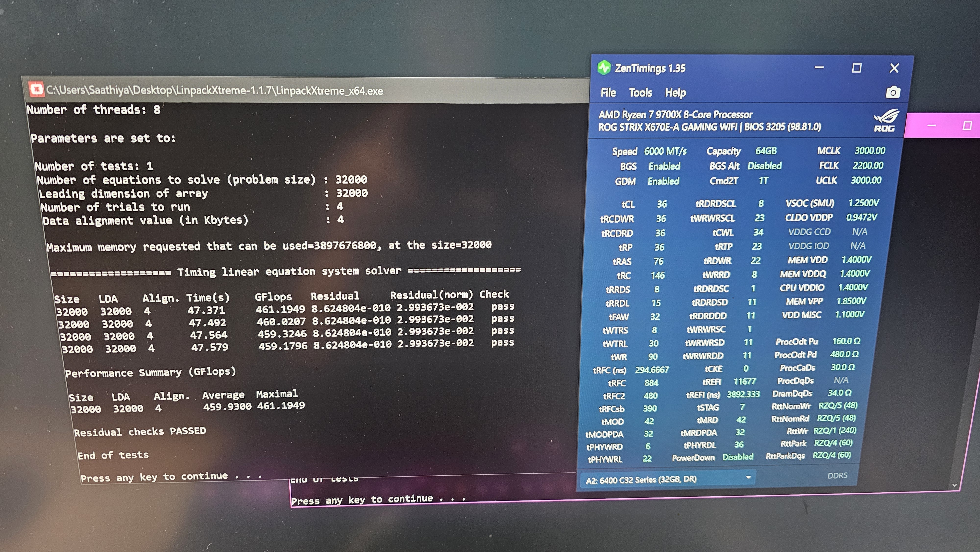
Task: Close the ZenTimings window
Action: (x=894, y=68)
